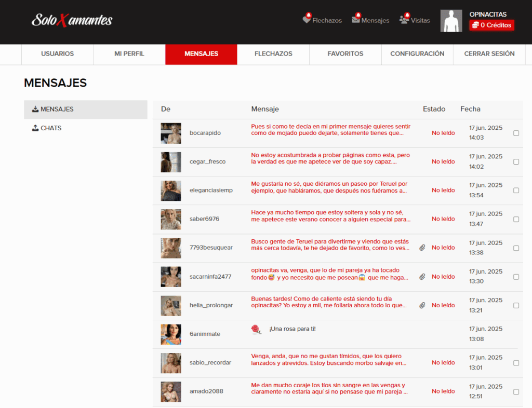
Task: Open attachment paperclip on 7793besuquear message
Action: pyautogui.click(x=422, y=248)
